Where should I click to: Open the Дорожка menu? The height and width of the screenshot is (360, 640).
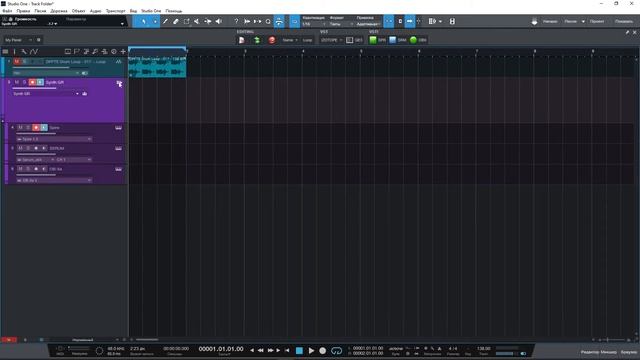(59, 11)
